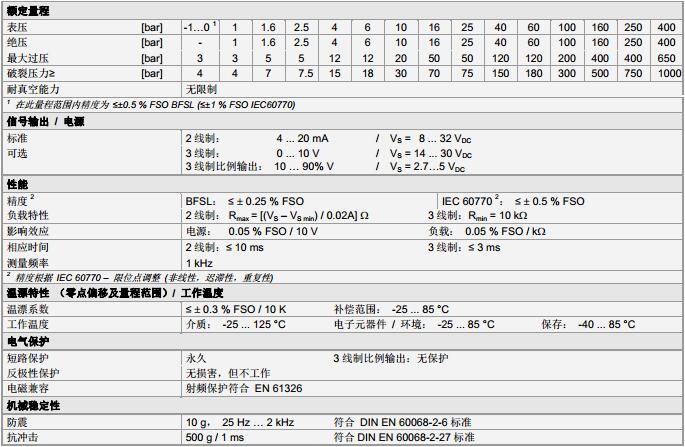Click the 绝压 row label

click(19, 42)
